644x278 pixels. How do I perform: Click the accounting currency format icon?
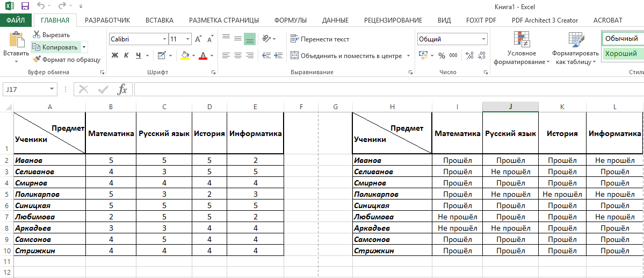point(423,55)
